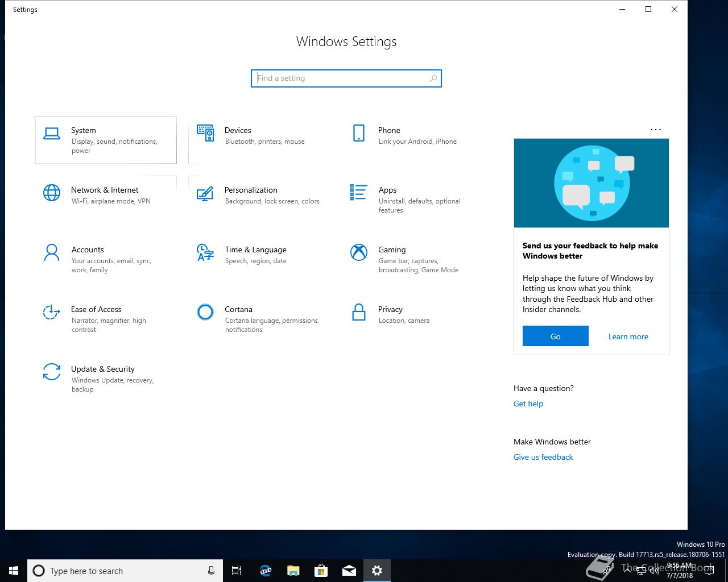Click 'Wi-Fi, airplane mode, VPN' description
The image size is (728, 582).
[x=111, y=201]
